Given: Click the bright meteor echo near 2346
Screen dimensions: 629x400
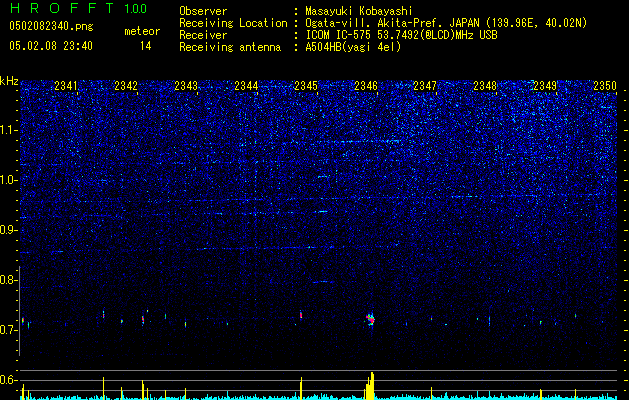Looking at the screenshot, I should coord(371,319).
